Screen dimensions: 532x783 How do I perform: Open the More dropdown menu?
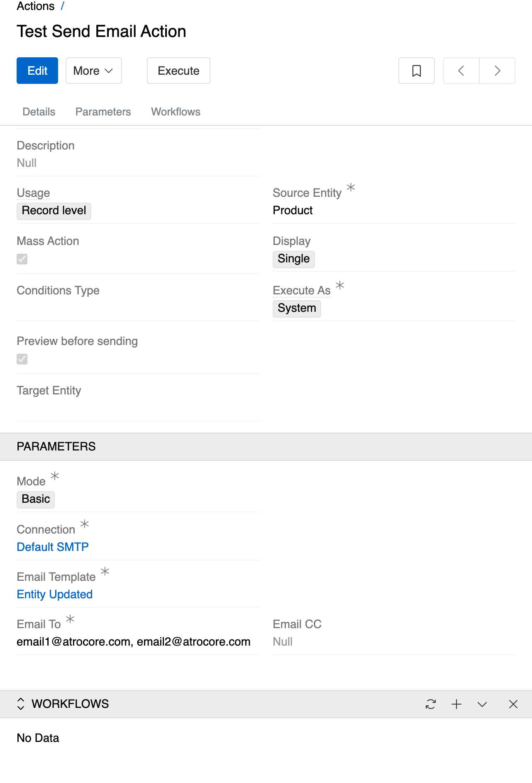[93, 71]
